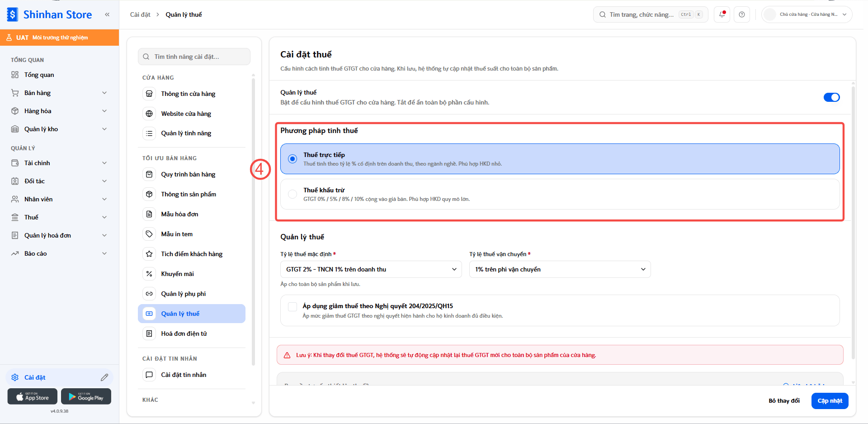Viewport: 868px width, 424px height.
Task: Click the Quản lý tính năng list icon
Action: pyautogui.click(x=149, y=133)
